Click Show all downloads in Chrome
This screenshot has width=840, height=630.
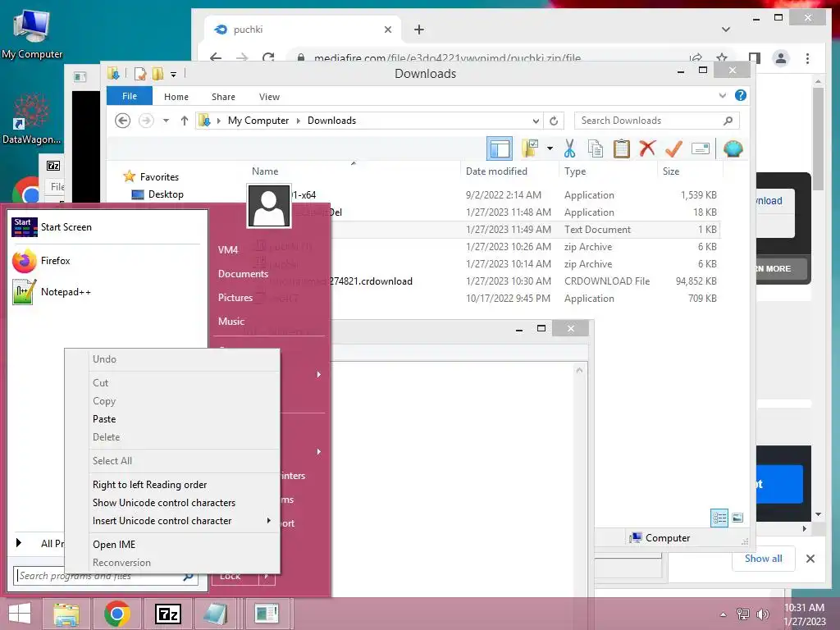764,558
